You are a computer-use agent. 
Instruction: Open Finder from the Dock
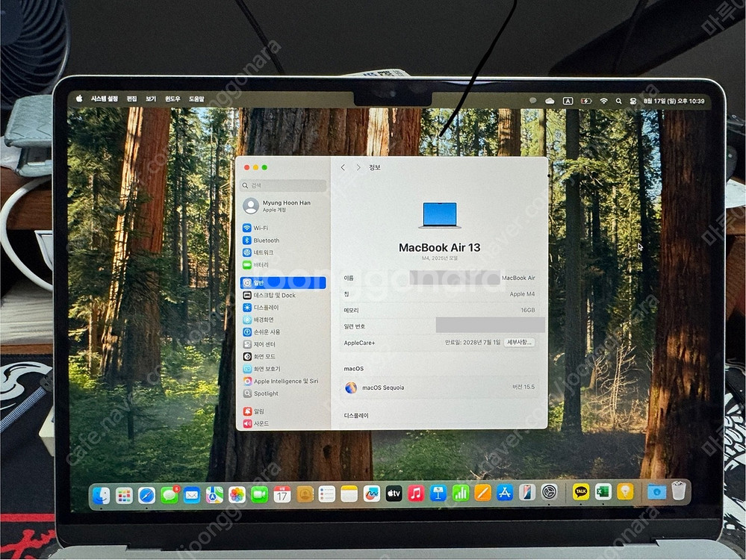point(101,496)
